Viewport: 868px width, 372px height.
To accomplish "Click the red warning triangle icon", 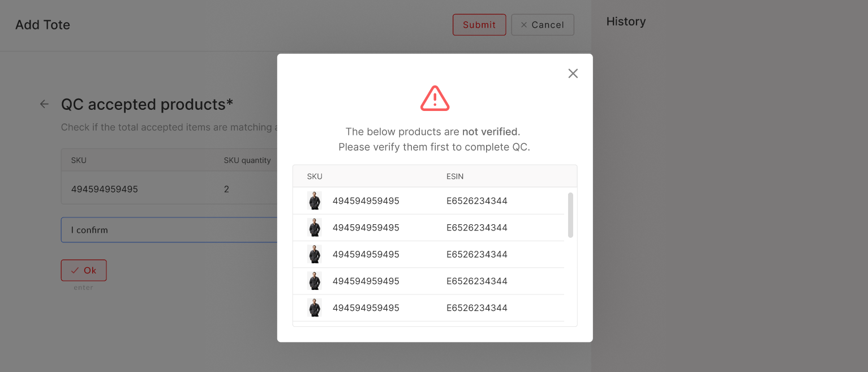I will point(435,99).
